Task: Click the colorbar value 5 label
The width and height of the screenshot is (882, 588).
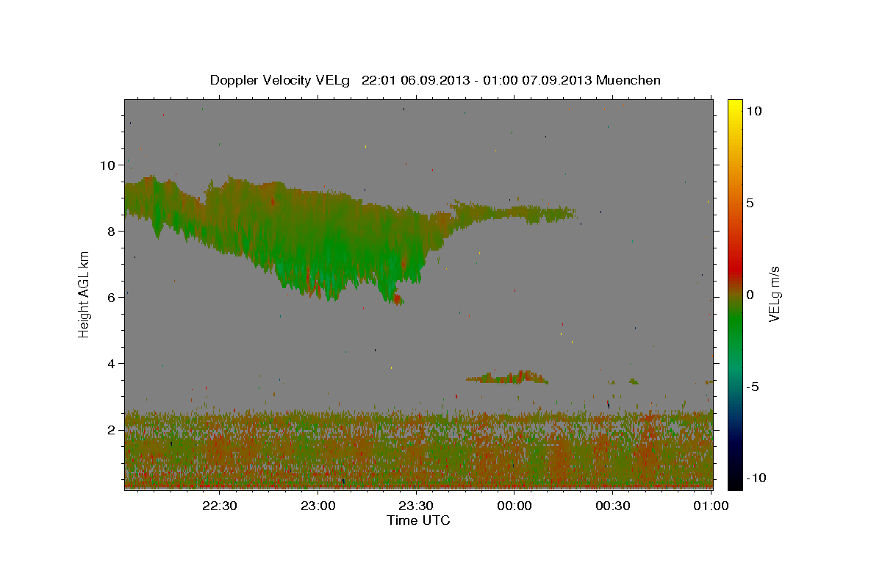Action: pos(750,202)
